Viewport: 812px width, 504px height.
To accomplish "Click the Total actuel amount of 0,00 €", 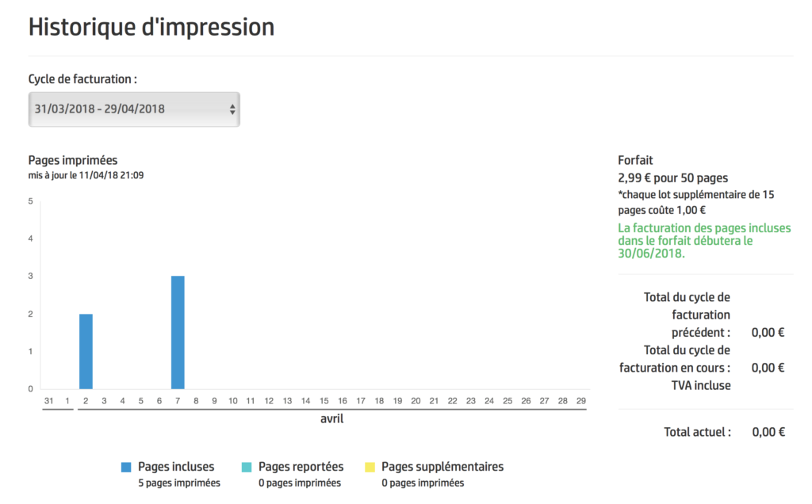I will click(x=768, y=432).
